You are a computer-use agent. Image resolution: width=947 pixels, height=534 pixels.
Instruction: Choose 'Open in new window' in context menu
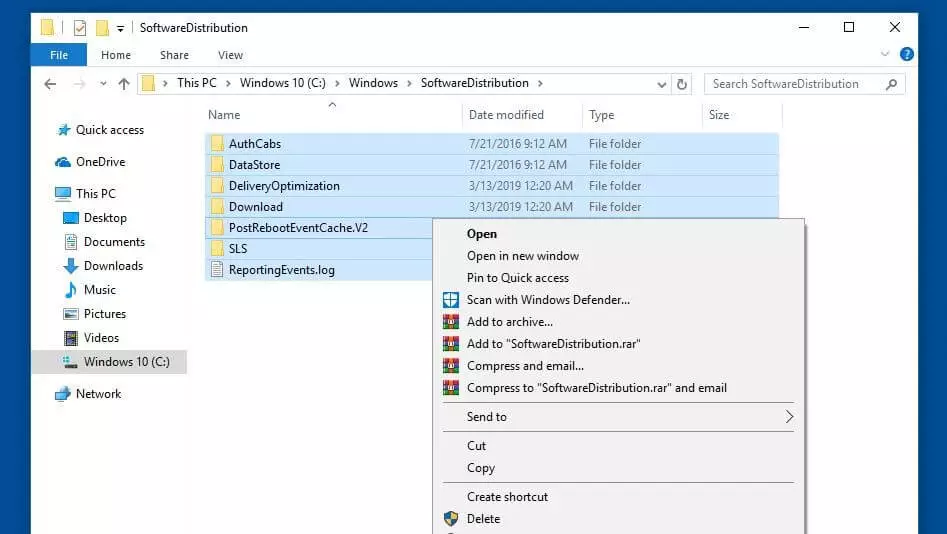coord(618,256)
